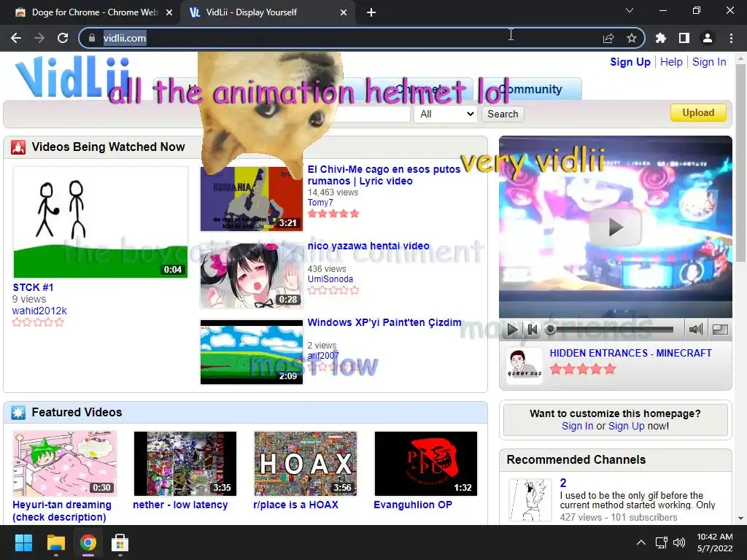Screen dimensions: 747x560
Task: Open the share page icon in address bar
Action: point(608,38)
